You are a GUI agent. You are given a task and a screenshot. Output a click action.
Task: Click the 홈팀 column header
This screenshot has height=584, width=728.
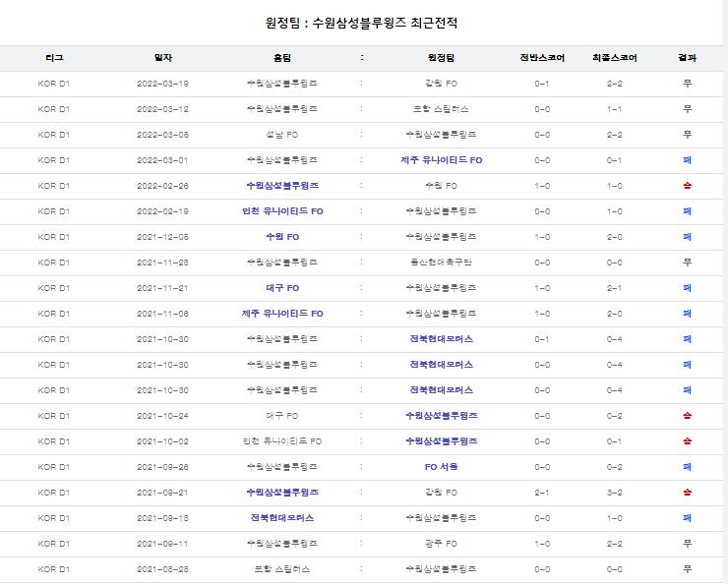282,58
